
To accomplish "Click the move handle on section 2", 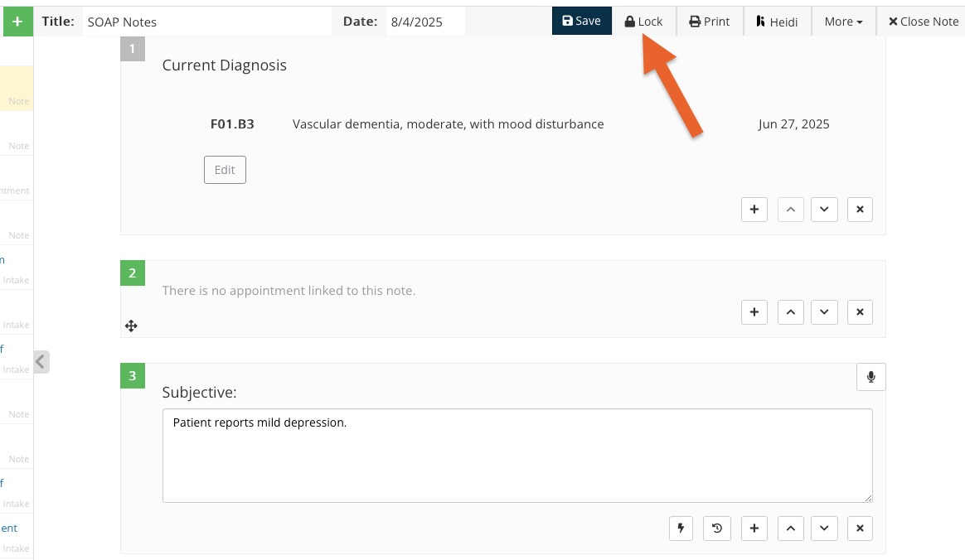I will 131,326.
